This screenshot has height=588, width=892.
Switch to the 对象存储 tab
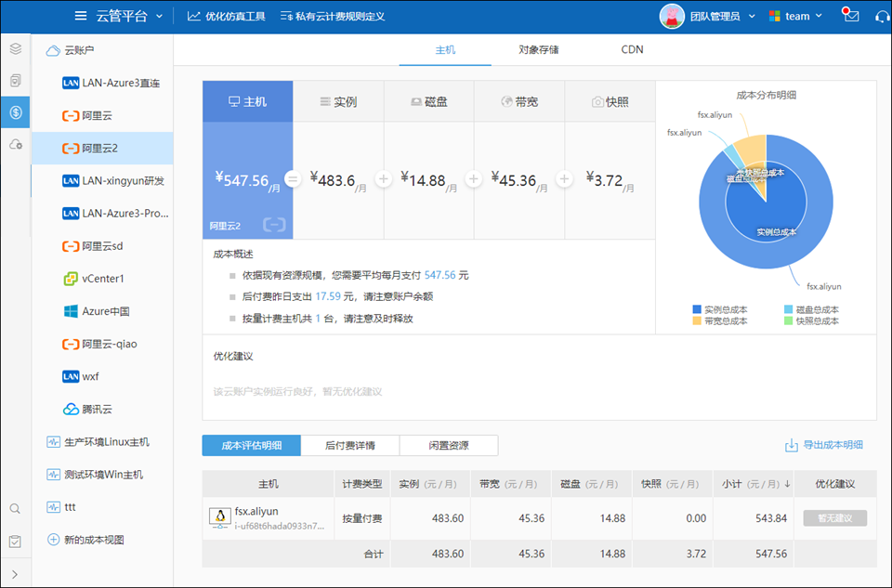pos(538,49)
